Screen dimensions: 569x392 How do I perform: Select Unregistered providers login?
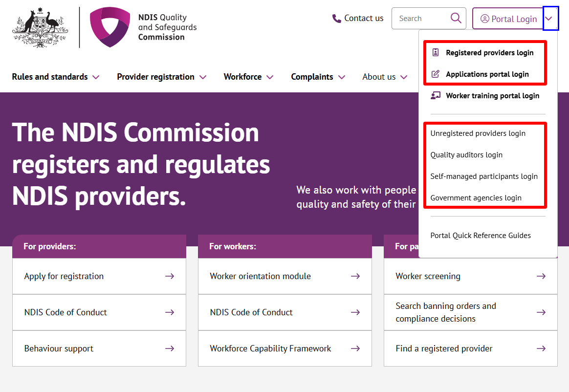[478, 133]
